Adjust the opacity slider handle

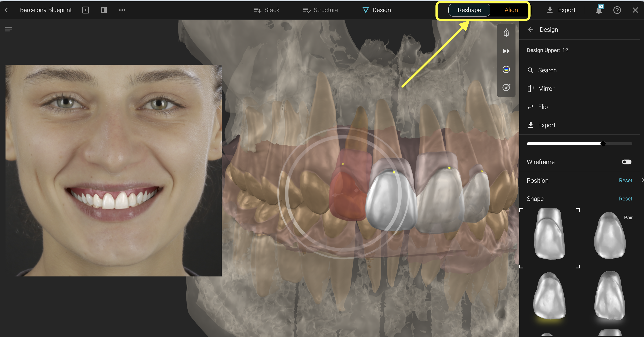pyautogui.click(x=603, y=144)
